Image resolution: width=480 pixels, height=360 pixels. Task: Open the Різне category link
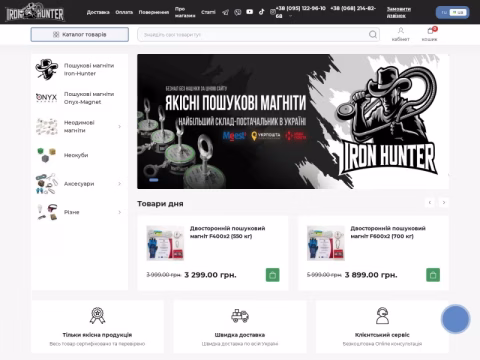pos(72,212)
